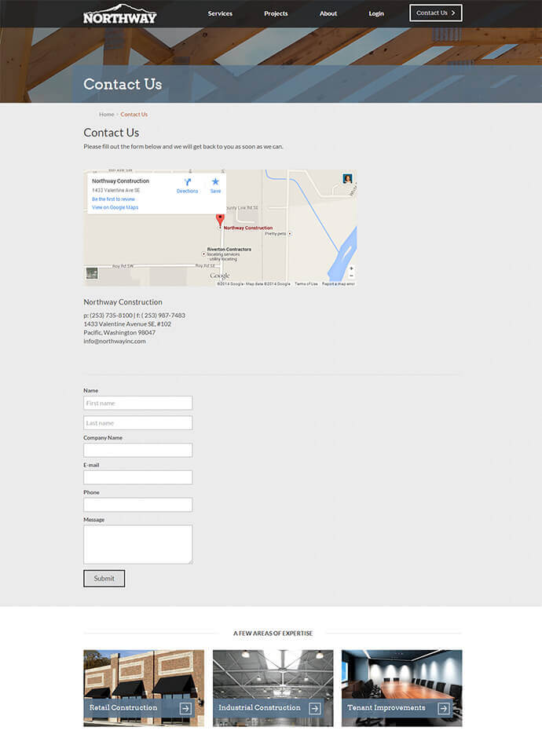
Task: Click the arrow icon on Industrial Construction
Action: 314,708
